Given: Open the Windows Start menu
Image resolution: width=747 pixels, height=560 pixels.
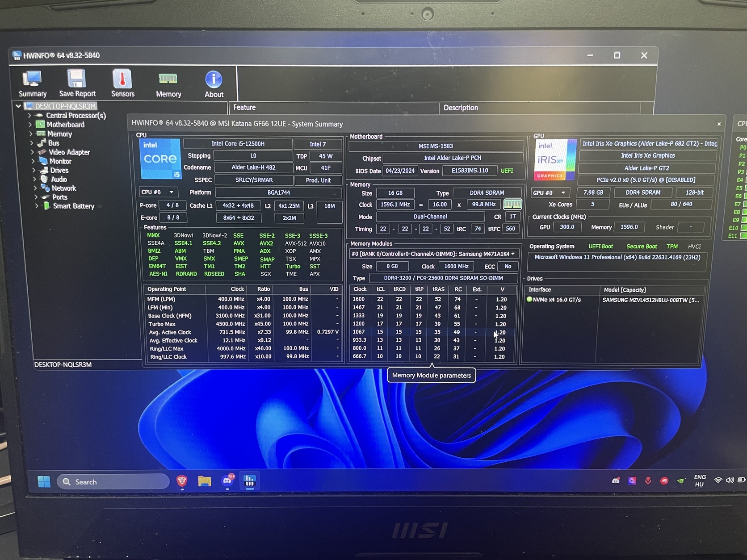Looking at the screenshot, I should point(44,482).
